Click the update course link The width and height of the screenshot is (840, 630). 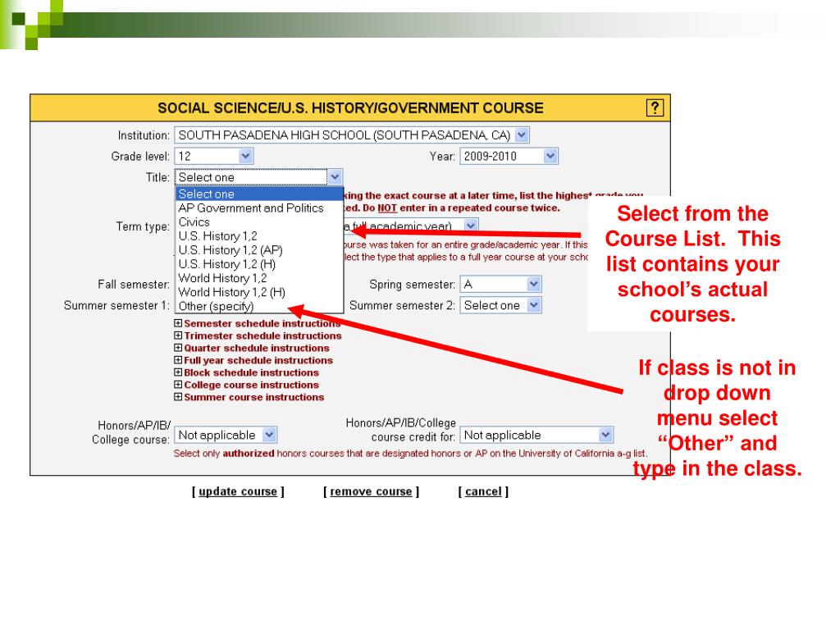(x=238, y=491)
